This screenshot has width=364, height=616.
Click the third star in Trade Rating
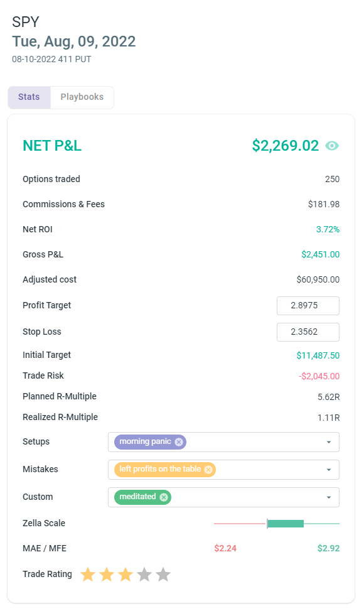pos(125,573)
